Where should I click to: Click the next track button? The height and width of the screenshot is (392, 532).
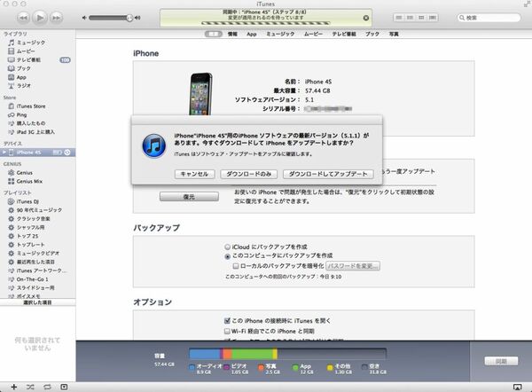(57, 18)
